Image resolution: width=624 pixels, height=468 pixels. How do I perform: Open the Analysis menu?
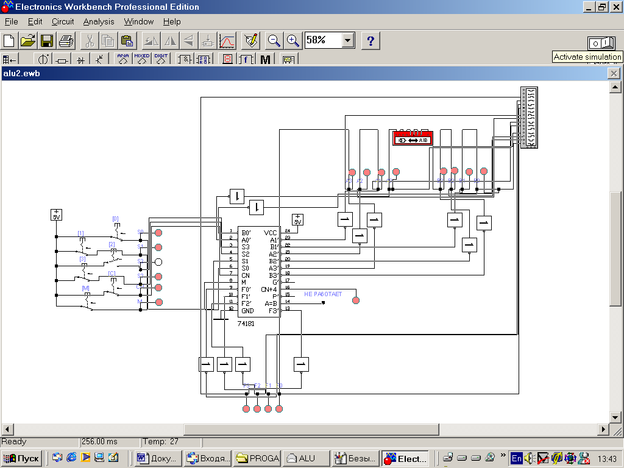click(98, 21)
